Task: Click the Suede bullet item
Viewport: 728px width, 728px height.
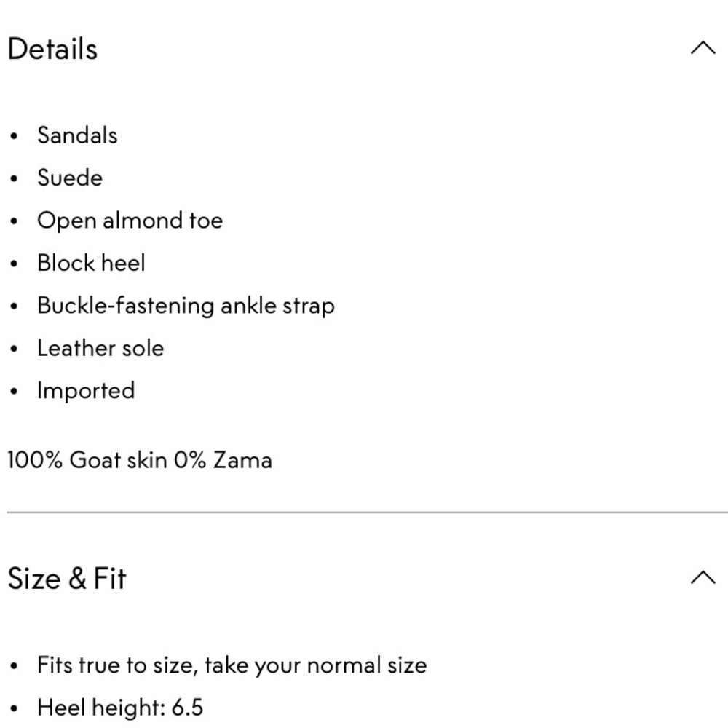Action: [x=70, y=178]
